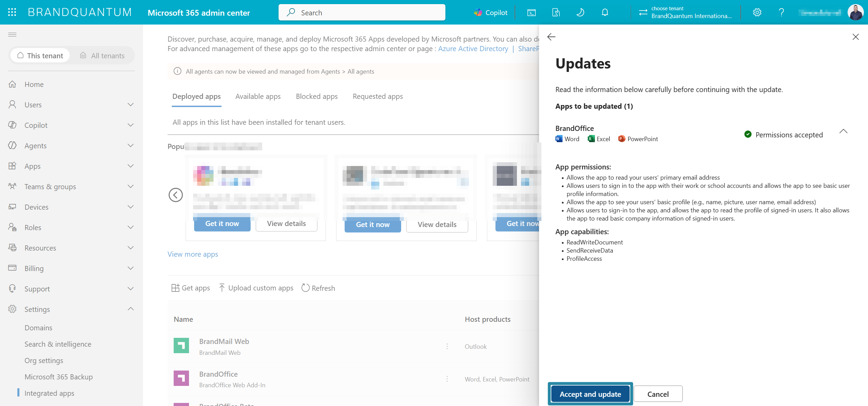868x406 pixels.
Task: Click Accept and update button
Action: pyautogui.click(x=590, y=394)
